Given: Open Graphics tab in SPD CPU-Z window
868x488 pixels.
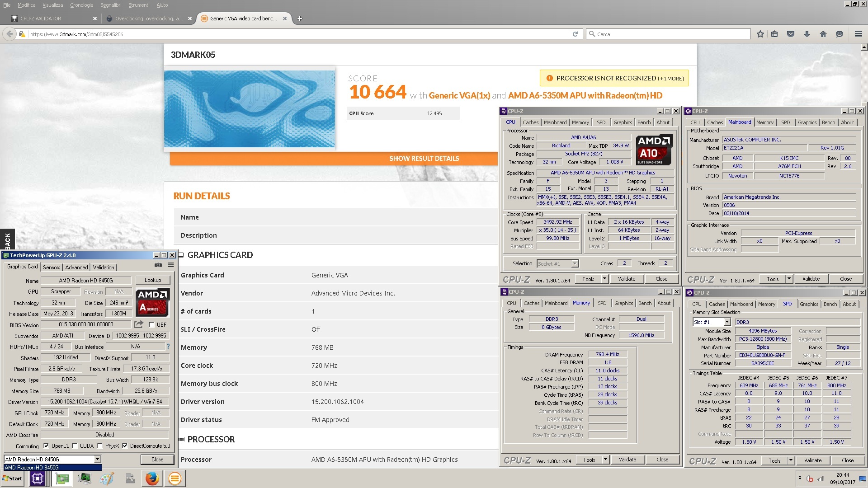Looking at the screenshot, I should 809,304.
